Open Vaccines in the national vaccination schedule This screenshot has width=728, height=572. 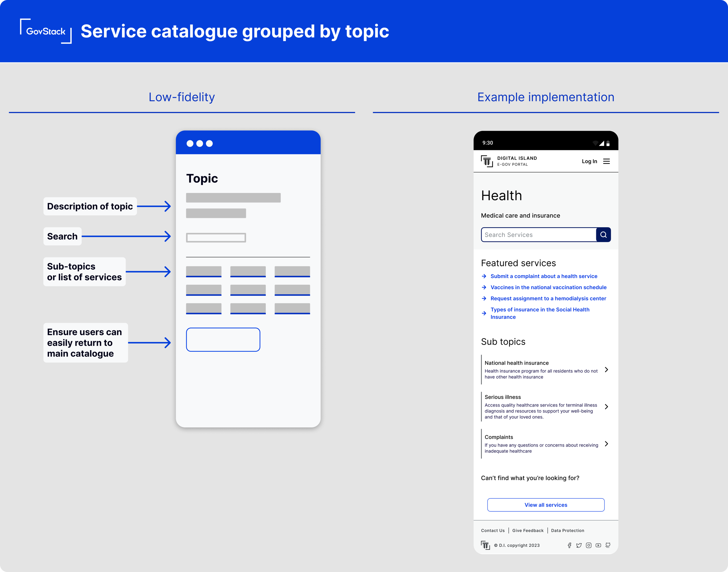[x=548, y=287]
